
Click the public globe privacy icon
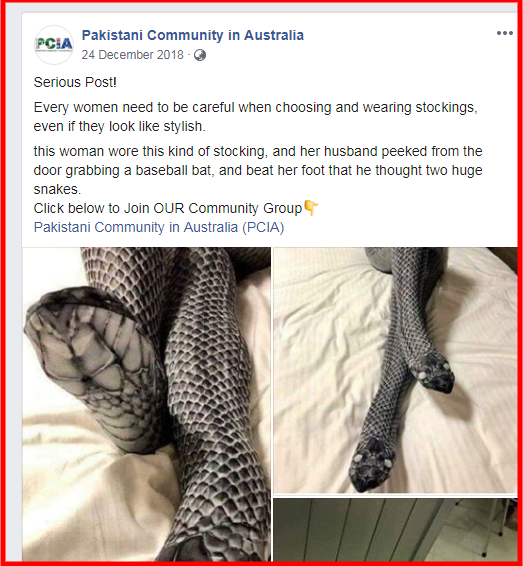tap(200, 55)
